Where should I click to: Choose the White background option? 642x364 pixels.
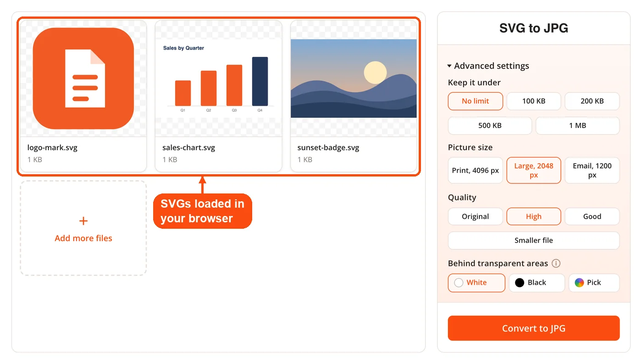pyautogui.click(x=476, y=283)
